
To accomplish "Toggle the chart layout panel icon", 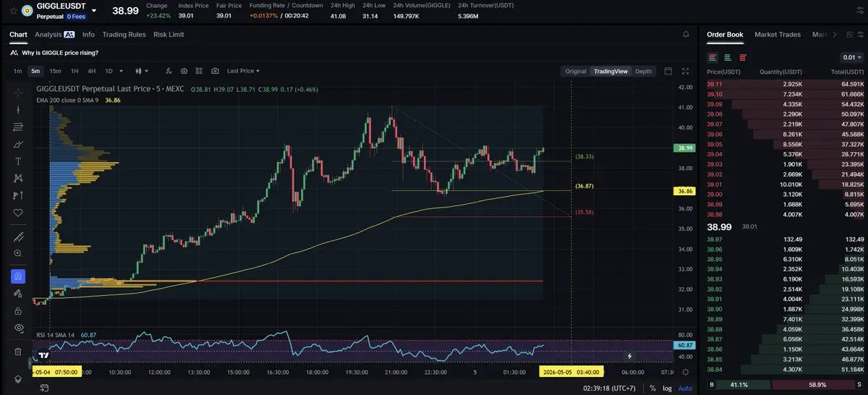I will tap(668, 71).
